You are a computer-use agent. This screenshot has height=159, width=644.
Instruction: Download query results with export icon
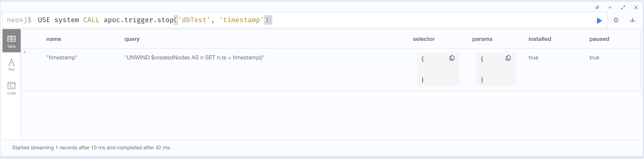pos(632,20)
